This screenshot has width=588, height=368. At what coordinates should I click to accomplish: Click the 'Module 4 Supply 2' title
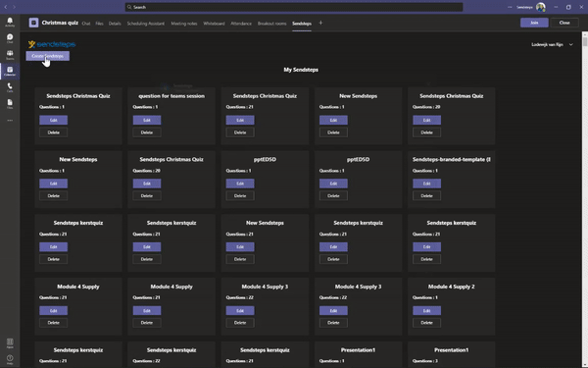point(452,287)
